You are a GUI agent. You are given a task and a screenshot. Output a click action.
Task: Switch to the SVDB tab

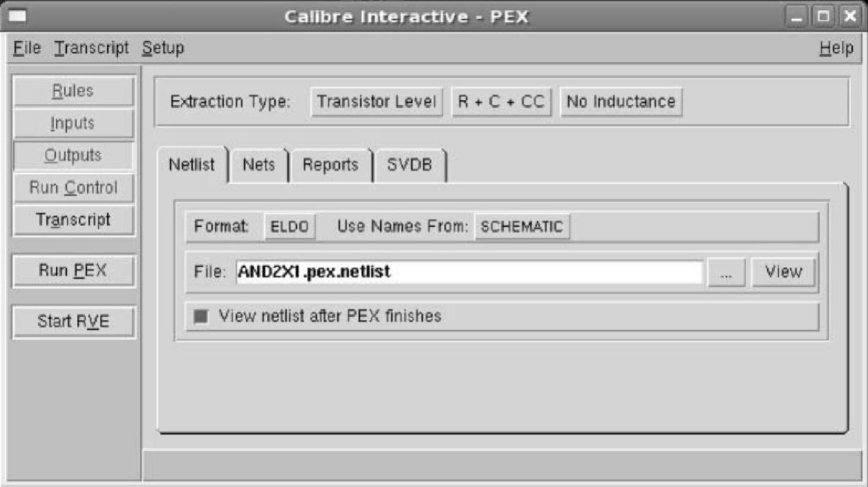[x=409, y=165]
